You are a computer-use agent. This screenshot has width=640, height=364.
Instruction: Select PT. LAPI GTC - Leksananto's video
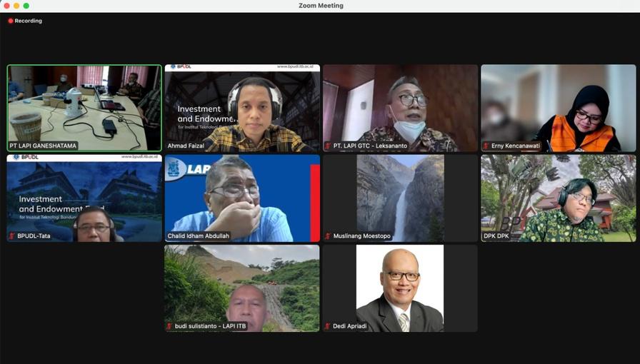400,108
